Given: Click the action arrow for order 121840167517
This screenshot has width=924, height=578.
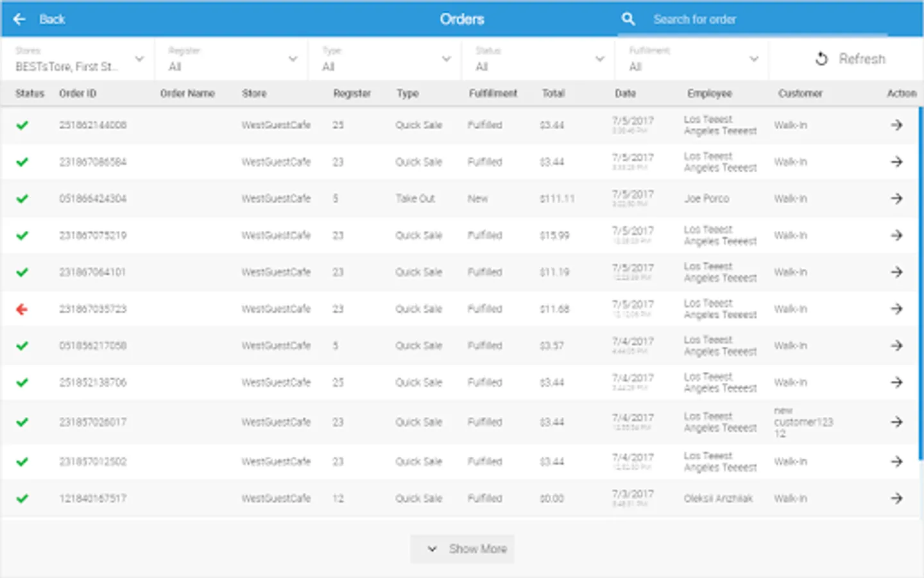Looking at the screenshot, I should click(896, 498).
